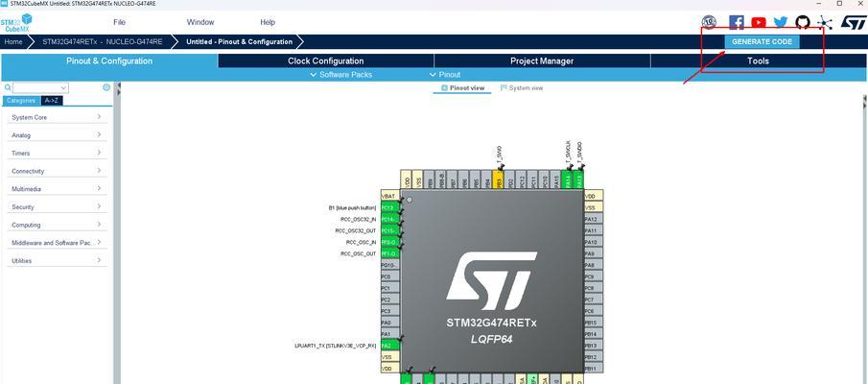Open the category settings gear icon

pos(106,87)
